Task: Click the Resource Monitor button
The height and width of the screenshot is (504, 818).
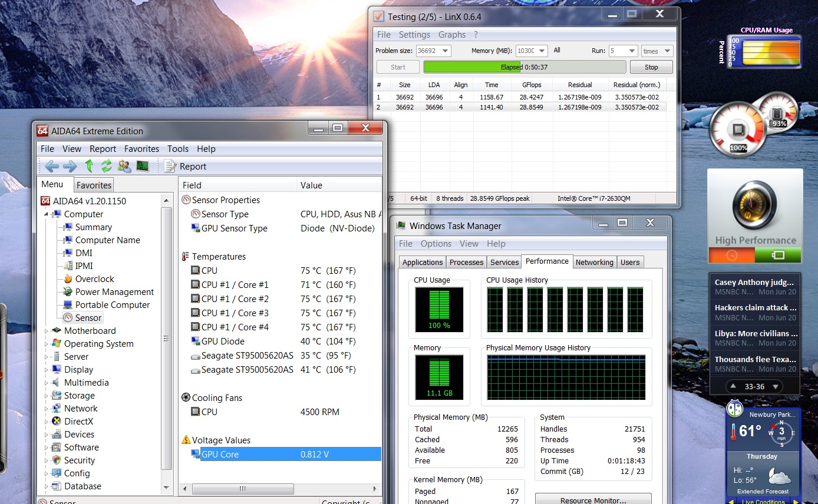Action: tap(593, 500)
